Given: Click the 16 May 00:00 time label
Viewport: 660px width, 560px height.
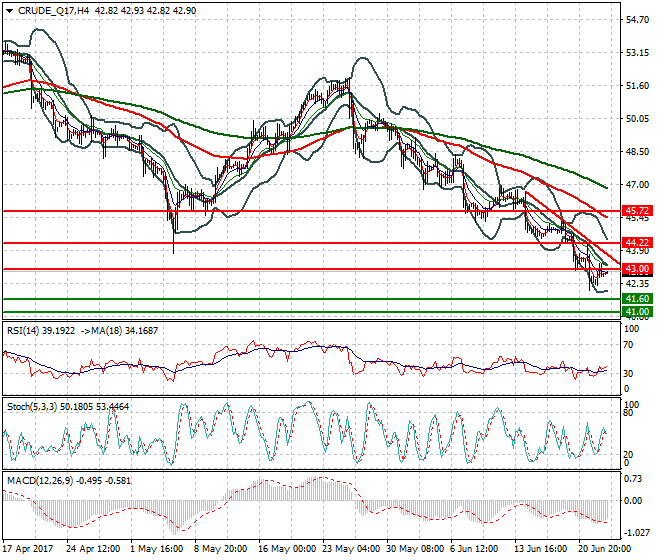Looking at the screenshot, I should pyautogui.click(x=287, y=549).
